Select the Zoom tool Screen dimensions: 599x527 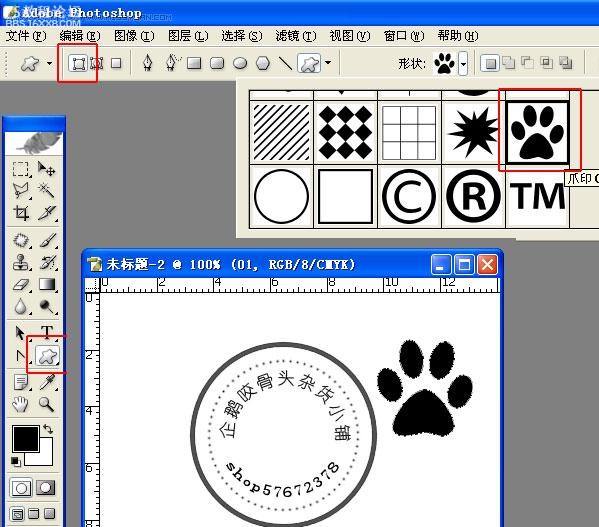pyautogui.click(x=46, y=404)
